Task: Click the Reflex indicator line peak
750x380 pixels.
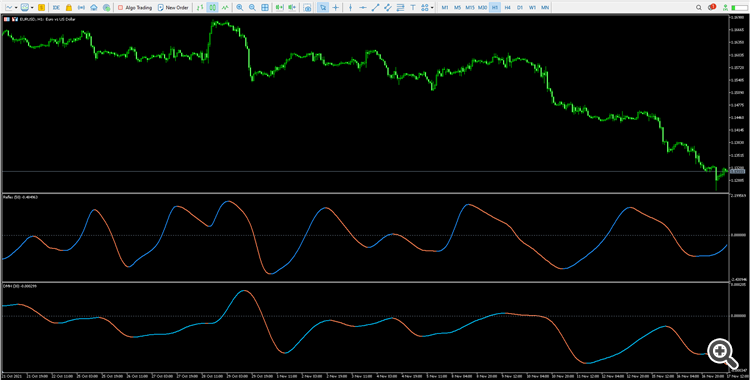Action: pyautogui.click(x=229, y=201)
